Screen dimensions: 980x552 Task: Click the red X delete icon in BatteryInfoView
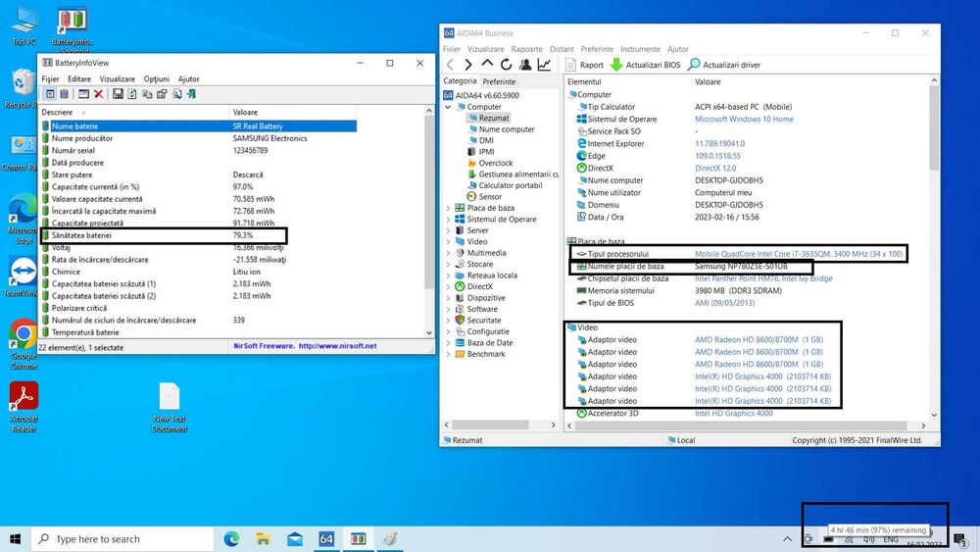click(98, 94)
